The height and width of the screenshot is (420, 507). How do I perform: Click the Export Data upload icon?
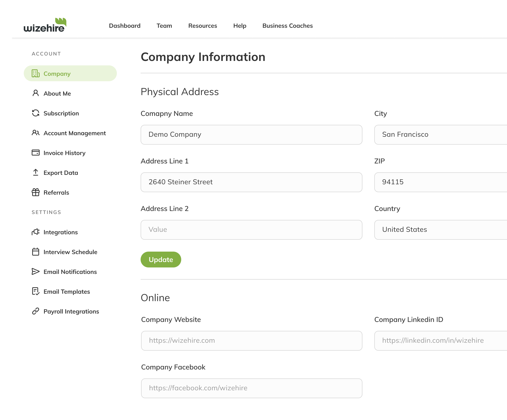tap(35, 172)
